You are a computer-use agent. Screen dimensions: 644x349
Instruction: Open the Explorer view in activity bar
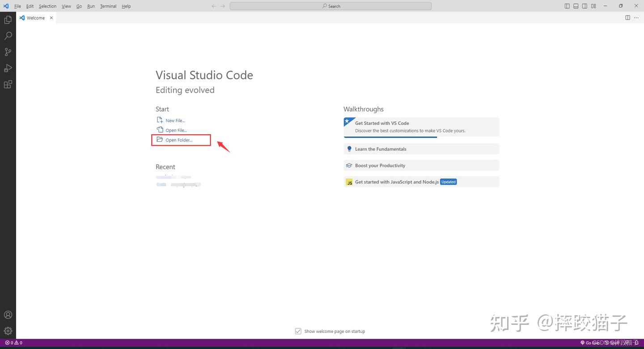[8, 20]
